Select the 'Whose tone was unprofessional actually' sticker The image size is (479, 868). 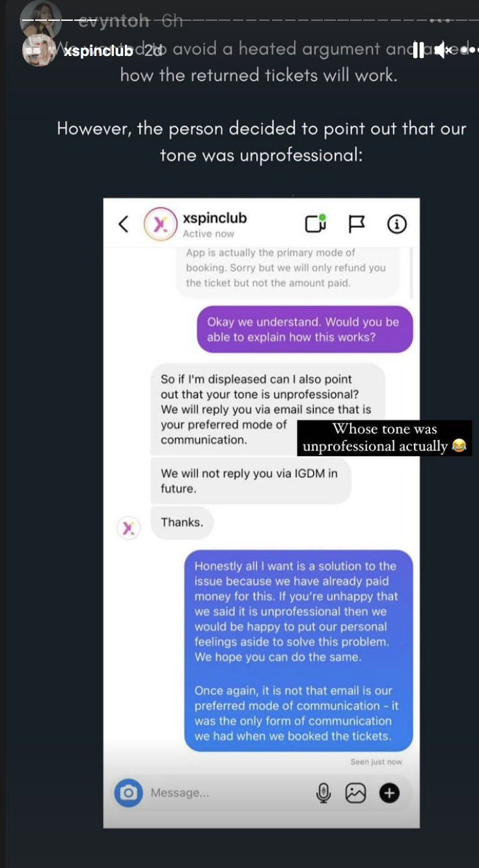385,438
